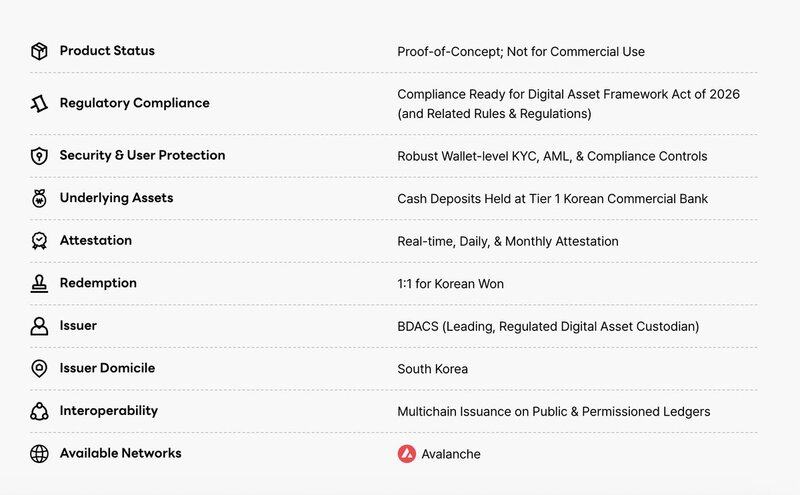Click the Product Status box icon
This screenshot has width=800, height=495.
(39, 51)
